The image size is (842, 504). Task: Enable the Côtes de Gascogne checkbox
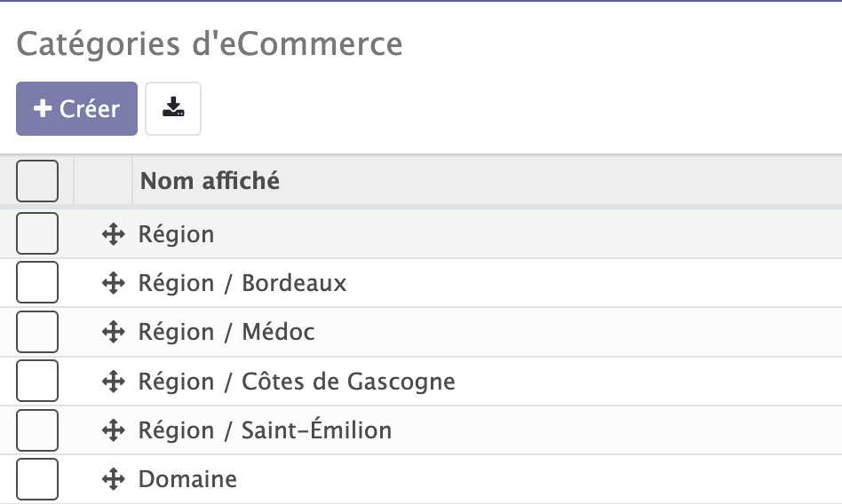[x=37, y=381]
